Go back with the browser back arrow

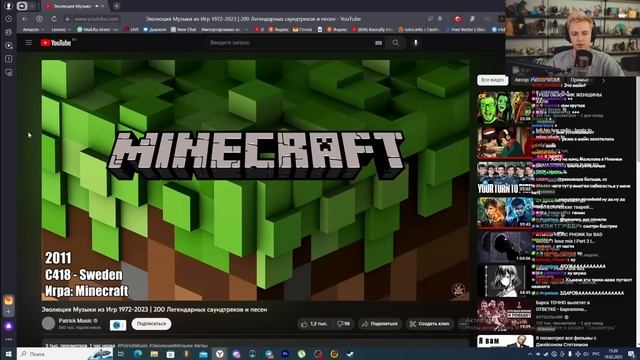(25, 19)
